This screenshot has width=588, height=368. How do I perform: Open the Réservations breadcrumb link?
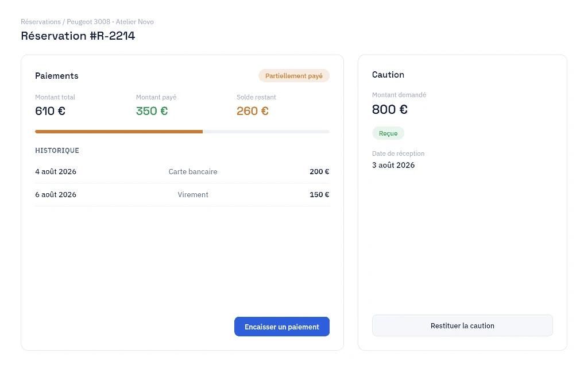[x=41, y=22]
